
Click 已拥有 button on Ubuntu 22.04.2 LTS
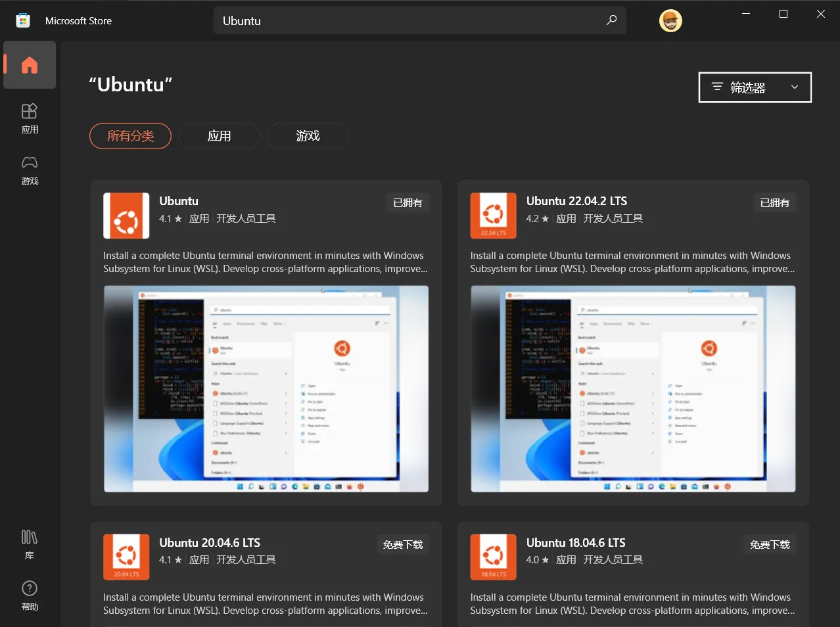pyautogui.click(x=775, y=203)
